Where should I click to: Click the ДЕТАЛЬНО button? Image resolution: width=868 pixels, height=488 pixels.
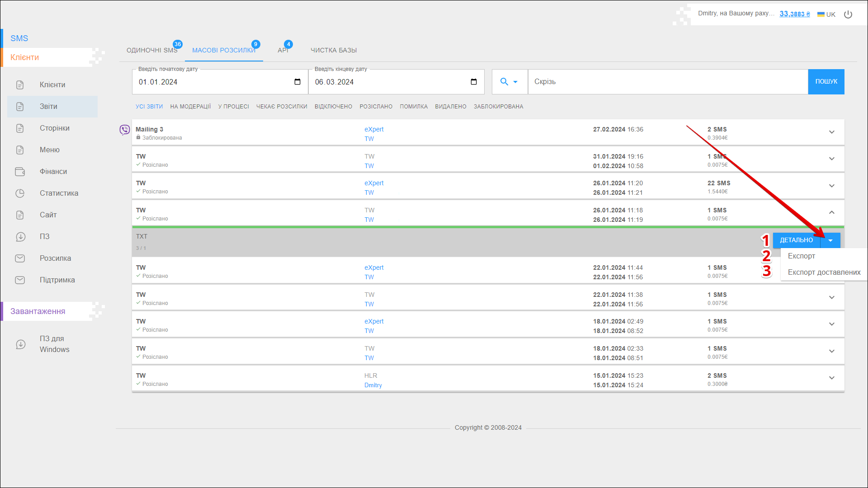(796, 240)
